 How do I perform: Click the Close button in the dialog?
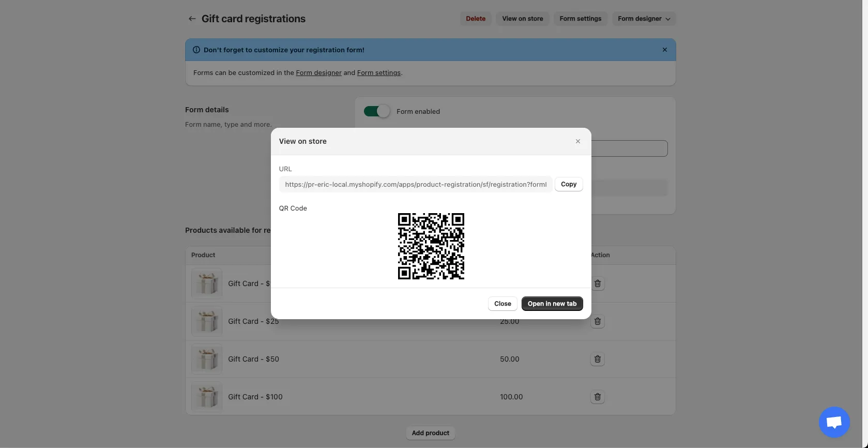pyautogui.click(x=502, y=304)
